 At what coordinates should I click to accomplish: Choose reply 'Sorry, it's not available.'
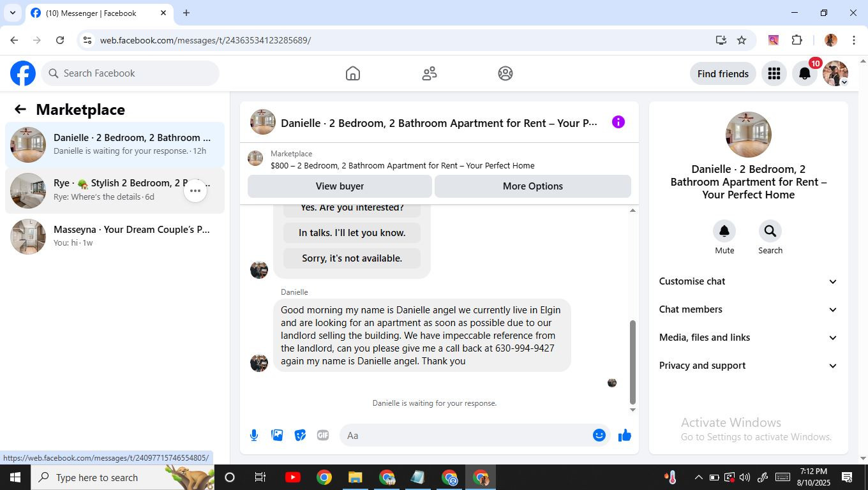click(x=352, y=258)
